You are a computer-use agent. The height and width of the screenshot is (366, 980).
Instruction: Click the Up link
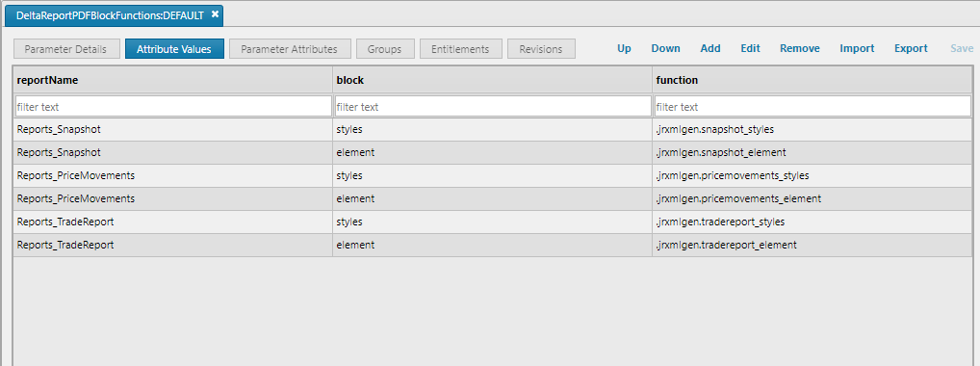pos(624,48)
